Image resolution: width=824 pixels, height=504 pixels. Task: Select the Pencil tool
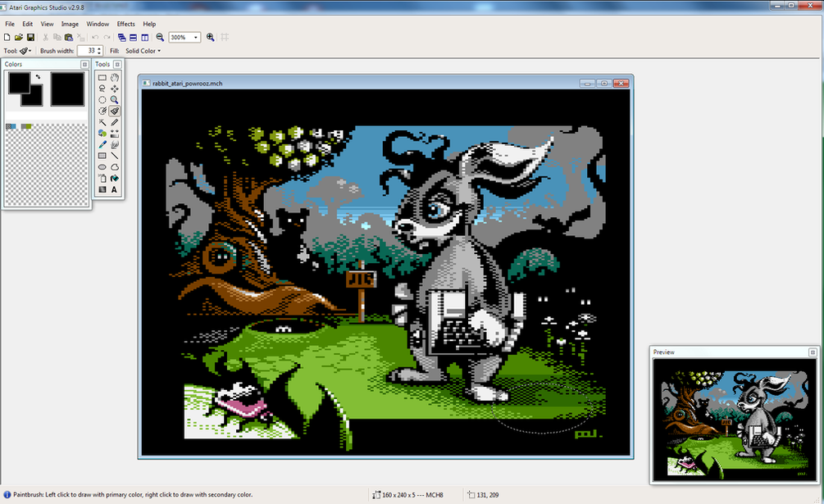(115, 122)
